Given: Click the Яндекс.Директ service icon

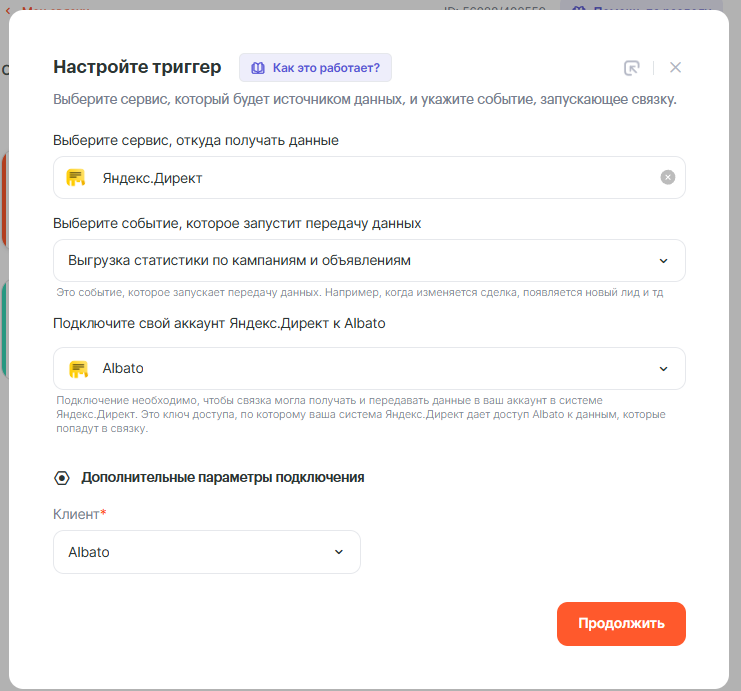Looking at the screenshot, I should [x=76, y=178].
